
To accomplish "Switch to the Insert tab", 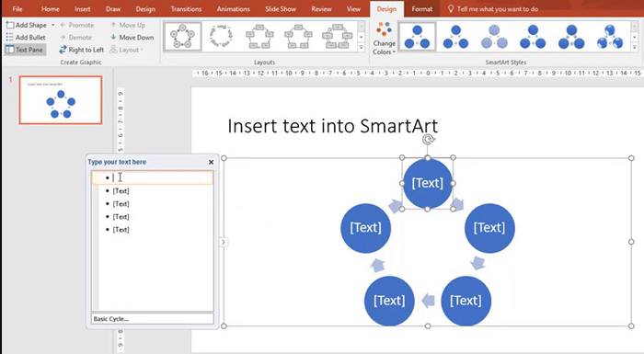I will point(82,8).
